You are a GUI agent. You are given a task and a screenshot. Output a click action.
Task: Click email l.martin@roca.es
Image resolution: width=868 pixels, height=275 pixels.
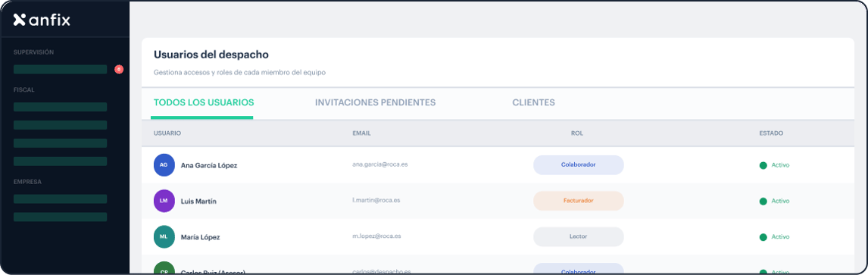tap(376, 200)
